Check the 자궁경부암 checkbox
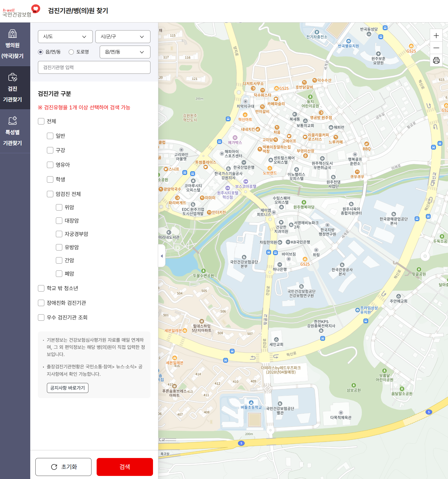Screen dimensions: 448x479 click(x=59, y=234)
